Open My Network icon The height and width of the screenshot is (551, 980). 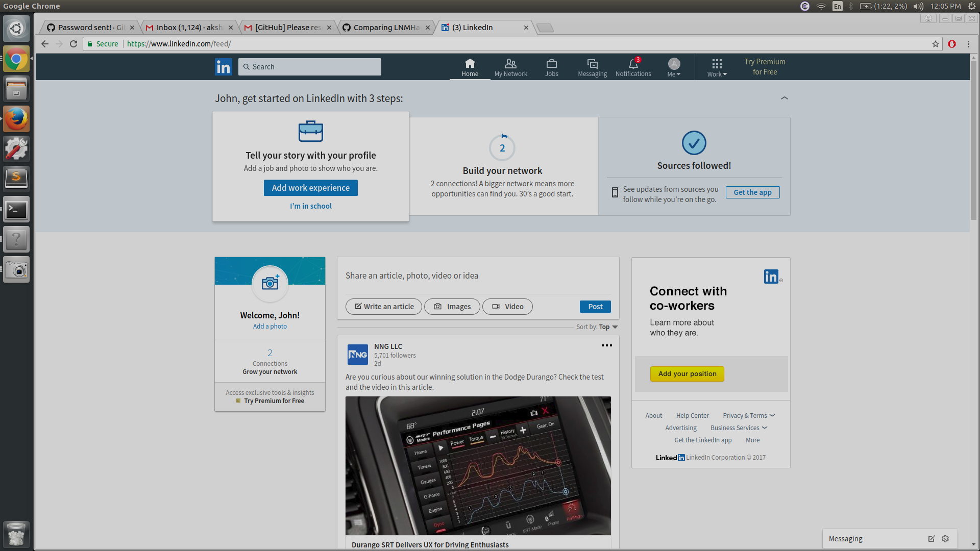(510, 64)
